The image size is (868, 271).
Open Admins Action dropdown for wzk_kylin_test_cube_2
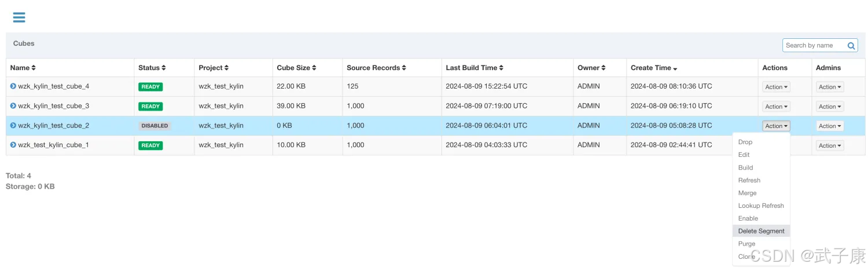click(x=830, y=126)
